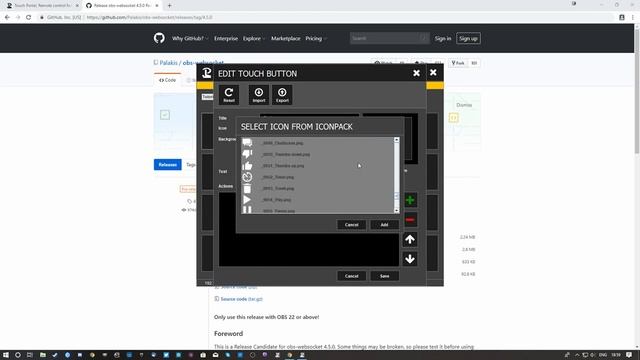Click the Sign in link
This screenshot has width=640, height=360.
(x=443, y=38)
